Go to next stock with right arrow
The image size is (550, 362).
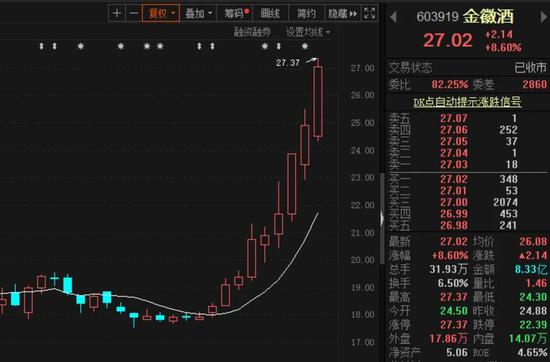(x=544, y=17)
